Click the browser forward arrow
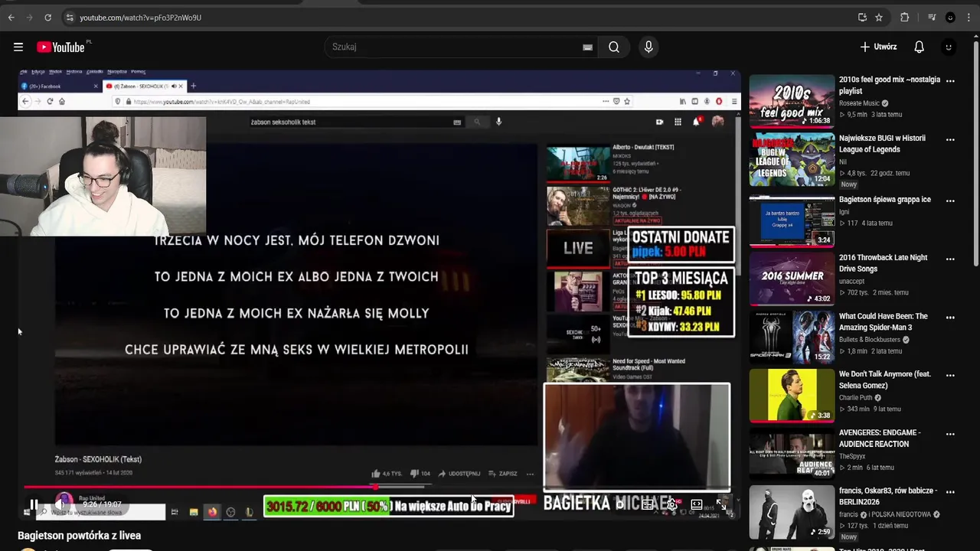The image size is (980, 551). pyautogui.click(x=29, y=17)
